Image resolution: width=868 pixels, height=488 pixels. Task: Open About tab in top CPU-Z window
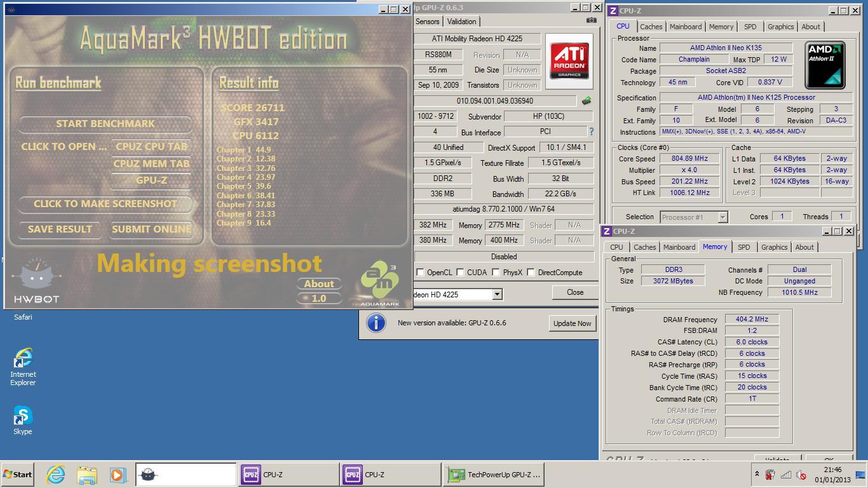click(x=811, y=27)
